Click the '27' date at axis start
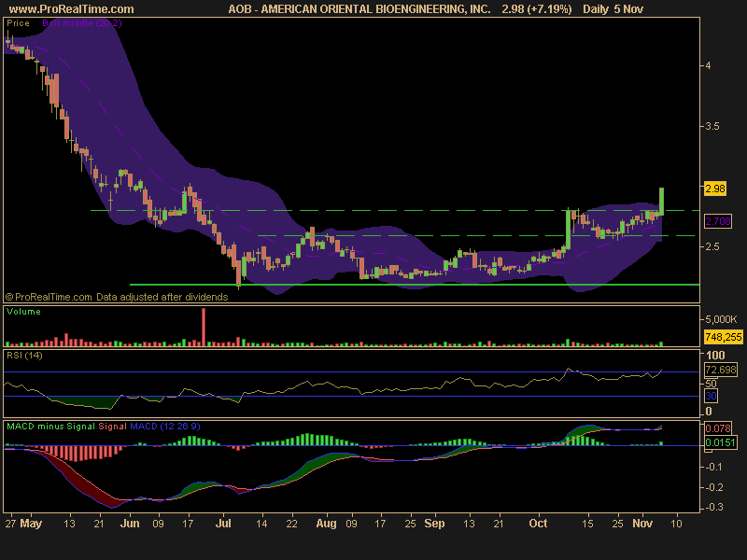The width and height of the screenshot is (747, 560). click(10, 524)
